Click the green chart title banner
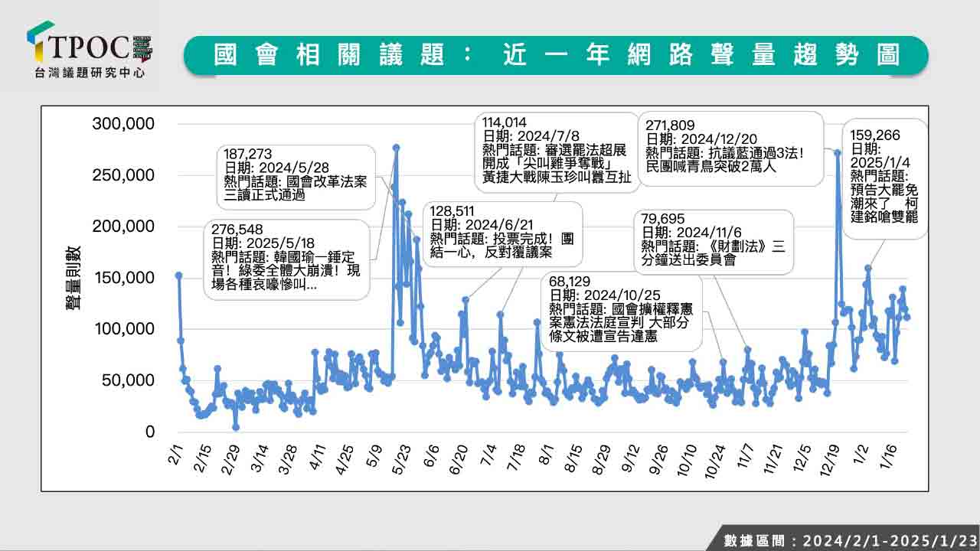The height and width of the screenshot is (551, 980). [555, 55]
